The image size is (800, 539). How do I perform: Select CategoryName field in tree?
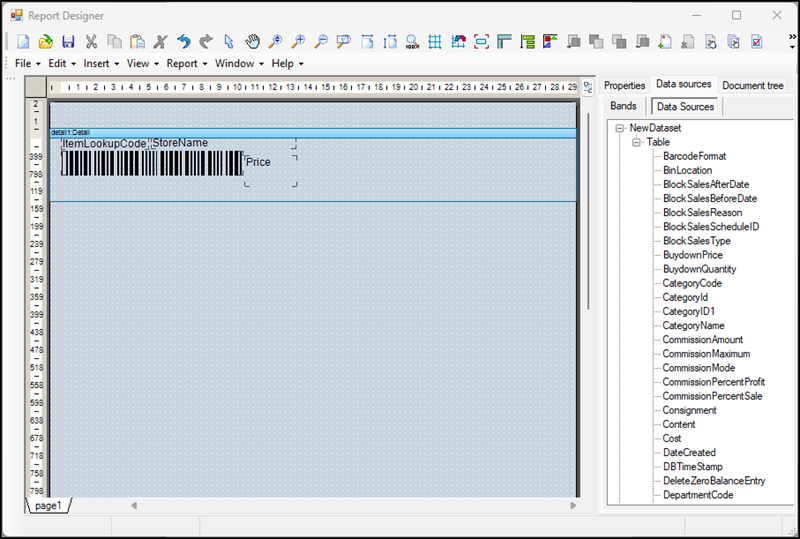coord(693,326)
